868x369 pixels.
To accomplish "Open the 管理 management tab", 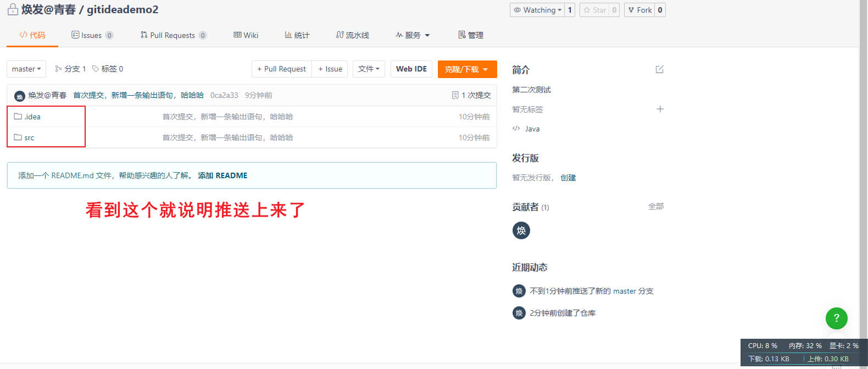I will [471, 35].
